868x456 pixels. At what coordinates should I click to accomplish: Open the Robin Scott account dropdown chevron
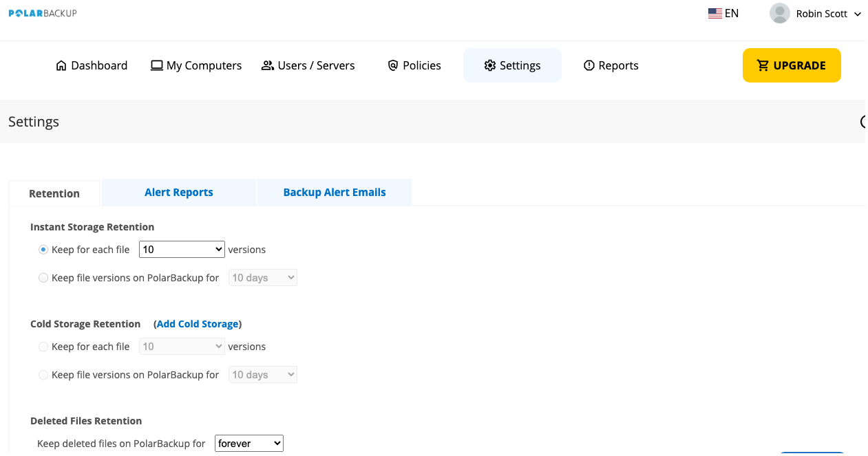pos(857,14)
